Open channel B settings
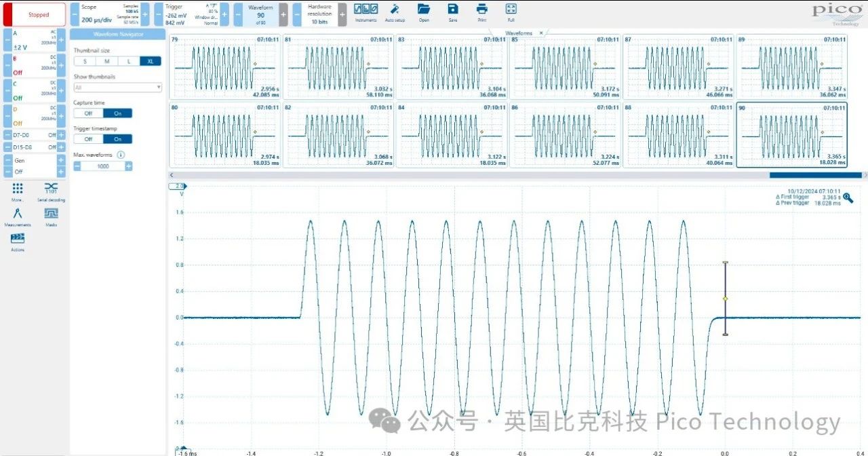Image resolution: width=868 pixels, height=456 pixels. [34, 65]
